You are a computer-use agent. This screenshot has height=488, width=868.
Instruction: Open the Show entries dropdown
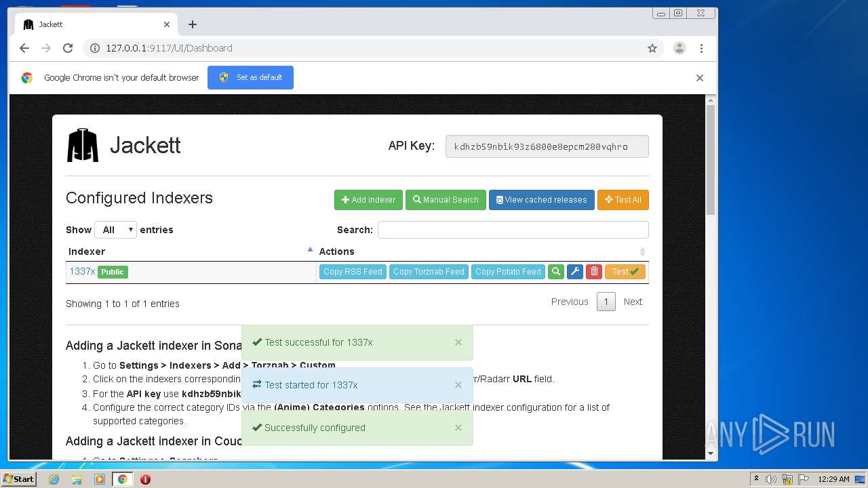[116, 230]
